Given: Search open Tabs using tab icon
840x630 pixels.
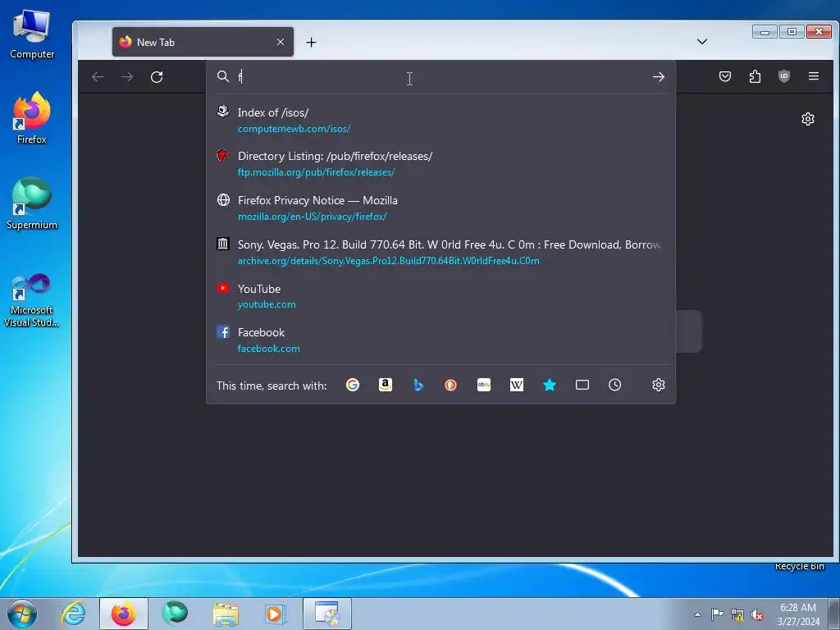Looking at the screenshot, I should 582,385.
